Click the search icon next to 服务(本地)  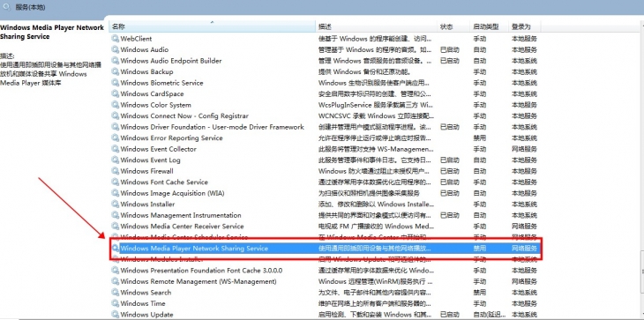pyautogui.click(x=7, y=7)
